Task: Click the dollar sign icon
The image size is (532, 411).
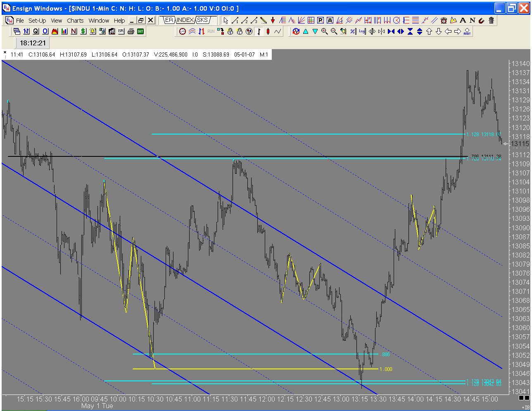Action: [x=83, y=31]
